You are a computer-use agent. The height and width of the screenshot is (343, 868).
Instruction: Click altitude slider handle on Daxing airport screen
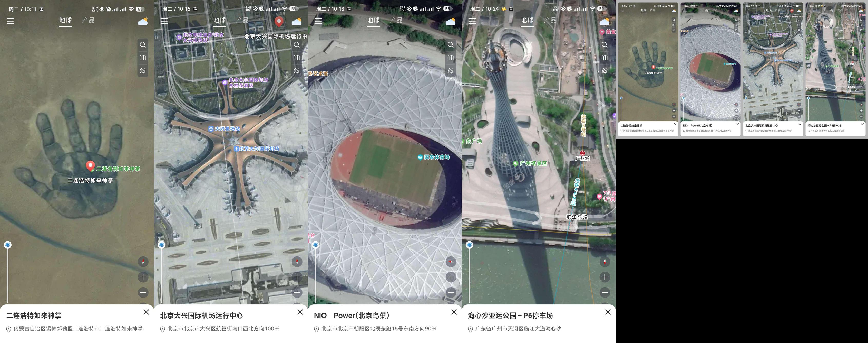[162, 245]
